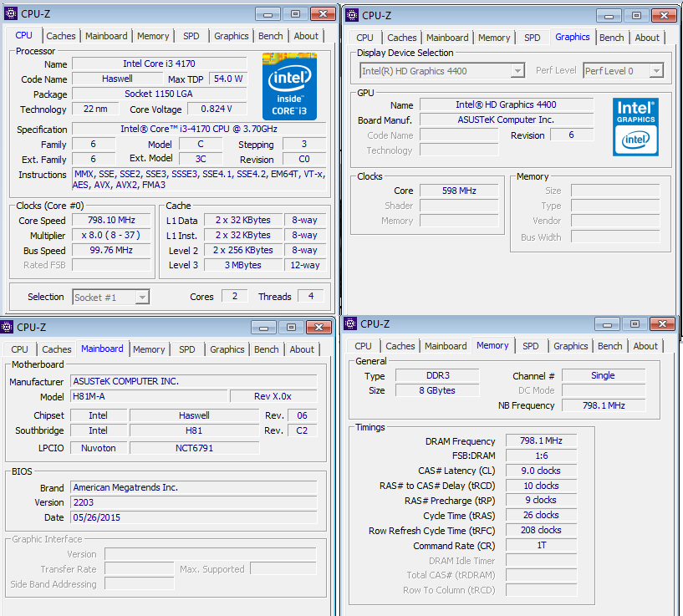Click the Intel Graphics logo badge

(635, 127)
